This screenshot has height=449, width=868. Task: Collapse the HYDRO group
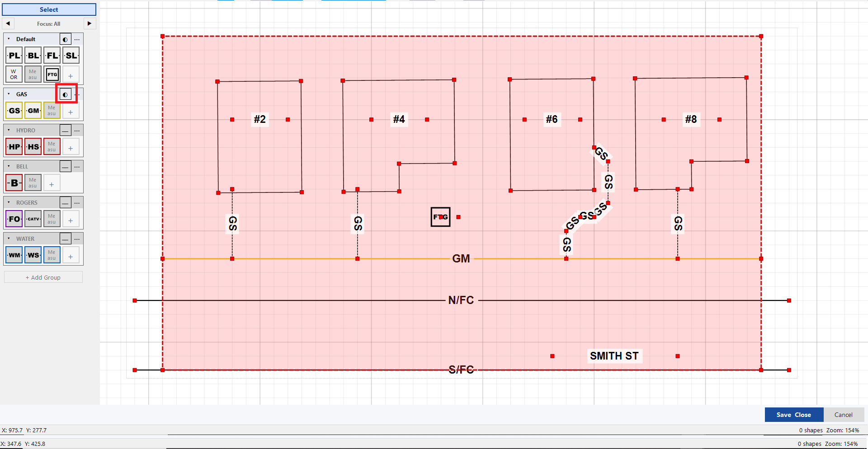(9, 130)
